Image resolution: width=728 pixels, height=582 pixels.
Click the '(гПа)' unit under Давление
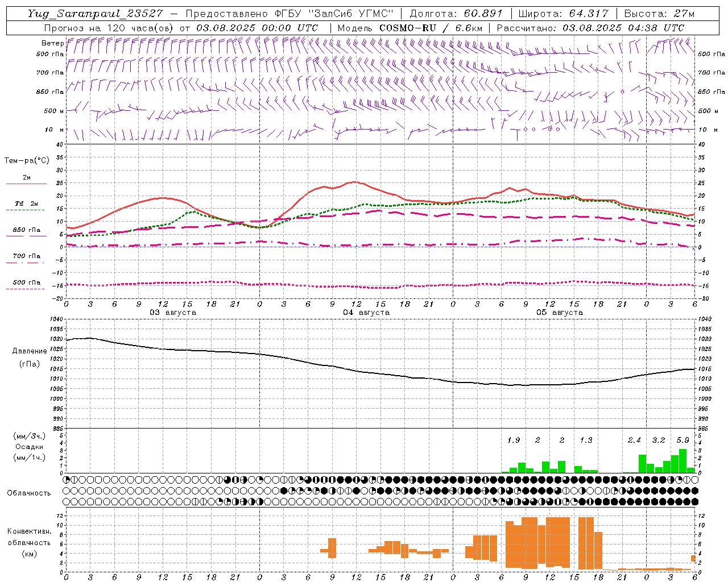pyautogui.click(x=30, y=364)
